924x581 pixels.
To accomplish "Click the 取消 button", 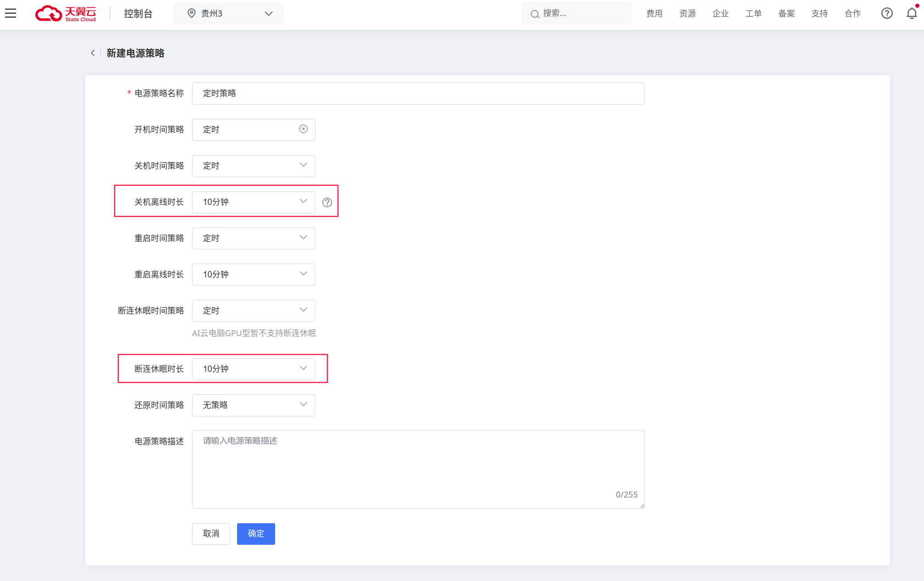I will [211, 534].
